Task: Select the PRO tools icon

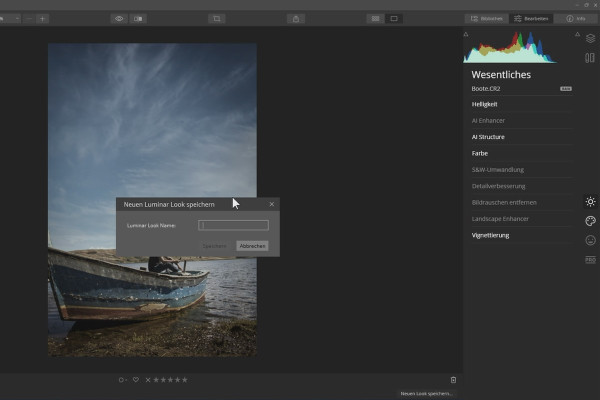Action: 590,260
